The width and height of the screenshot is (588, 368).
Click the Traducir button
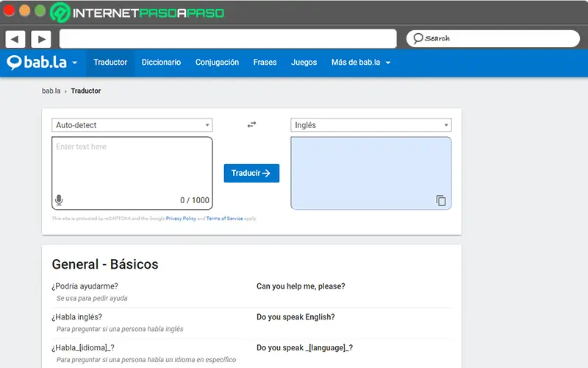tap(251, 173)
